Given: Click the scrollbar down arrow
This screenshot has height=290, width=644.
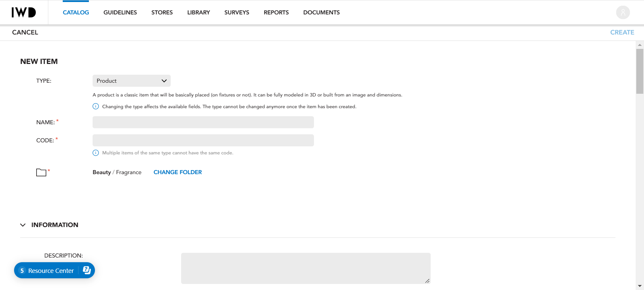Looking at the screenshot, I should pyautogui.click(x=640, y=286).
